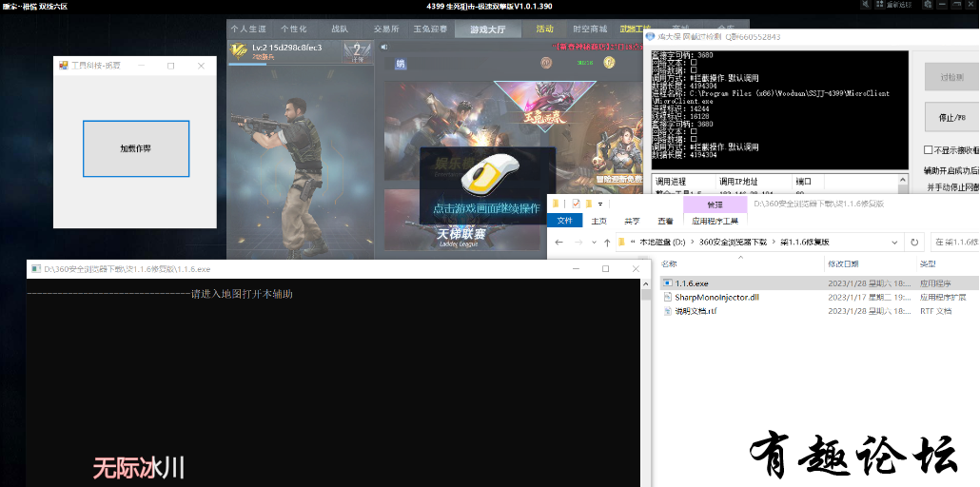
Task: Click the Explorer refresh icon
Action: 914,242
